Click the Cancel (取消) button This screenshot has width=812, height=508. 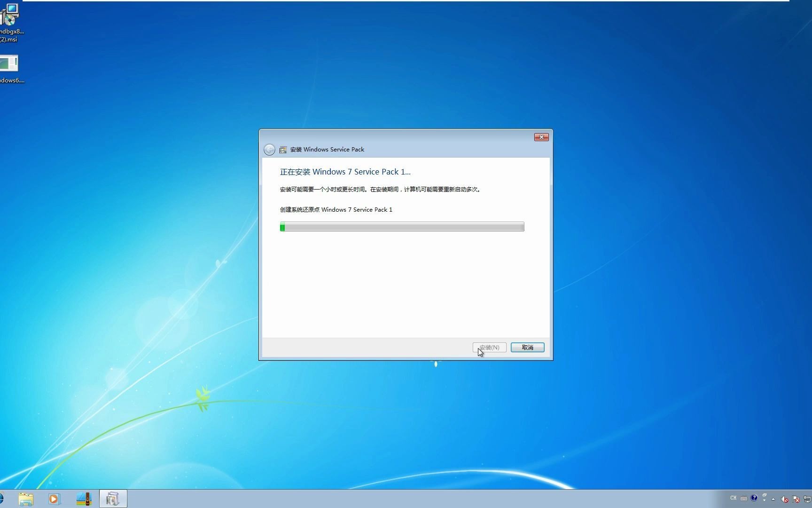pos(527,347)
